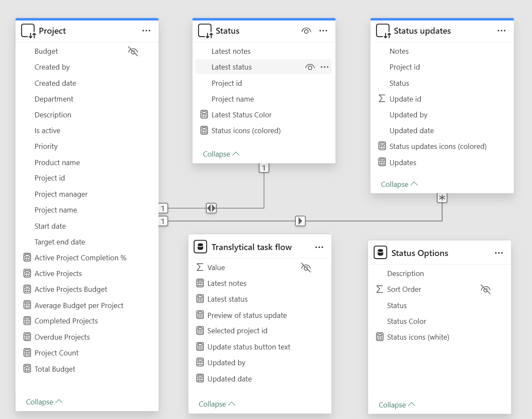Click the database icon on Translytical task flow

pyautogui.click(x=200, y=247)
